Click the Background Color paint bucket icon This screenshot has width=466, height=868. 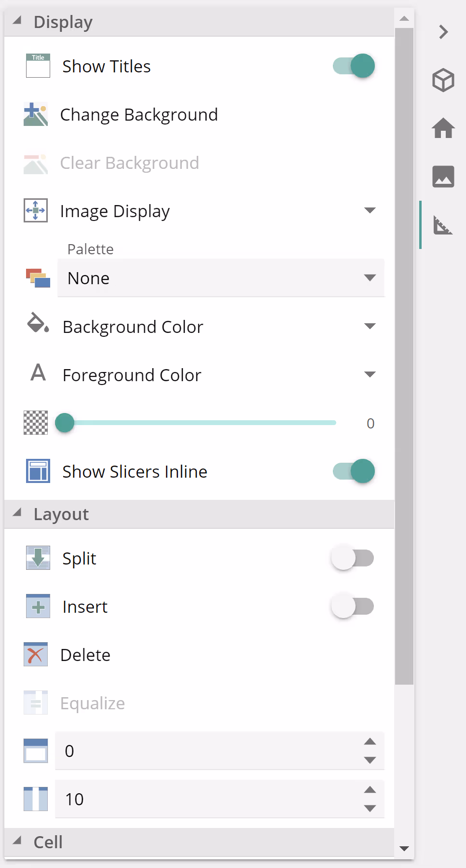tap(38, 323)
